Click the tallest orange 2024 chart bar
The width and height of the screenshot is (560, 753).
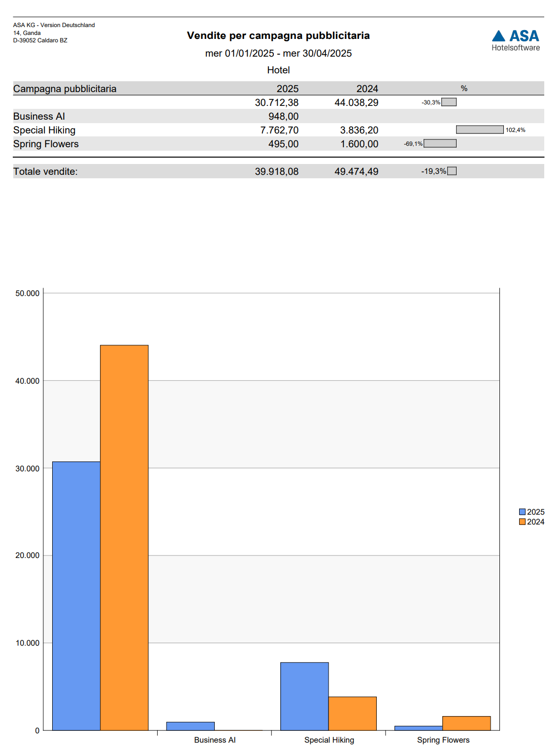[124, 537]
